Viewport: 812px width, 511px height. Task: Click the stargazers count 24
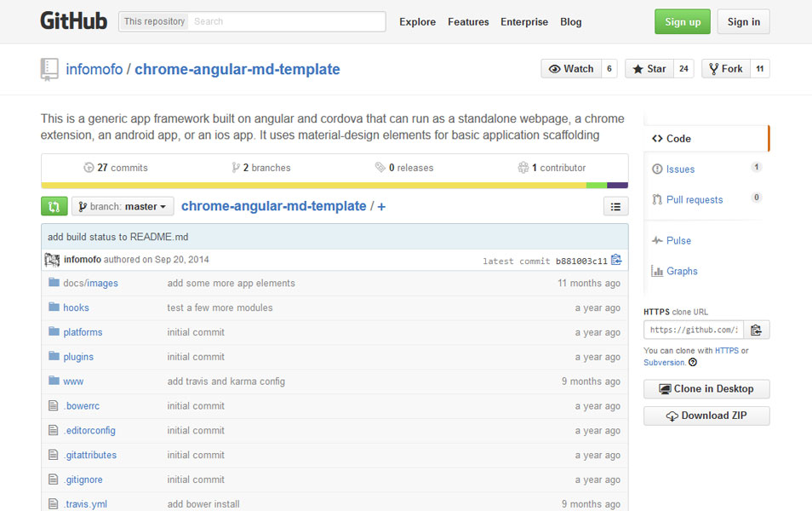tap(683, 69)
